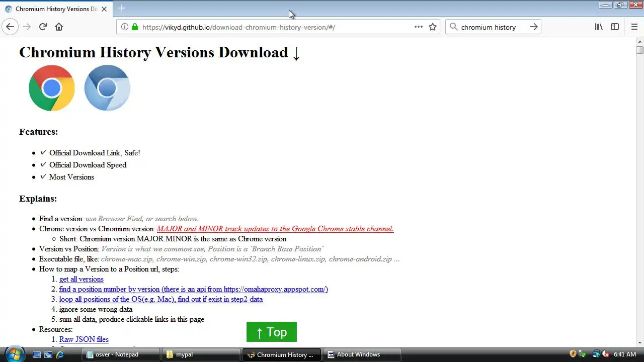
Task: Click Official Download Link, Safe! text
Action: click(x=95, y=153)
